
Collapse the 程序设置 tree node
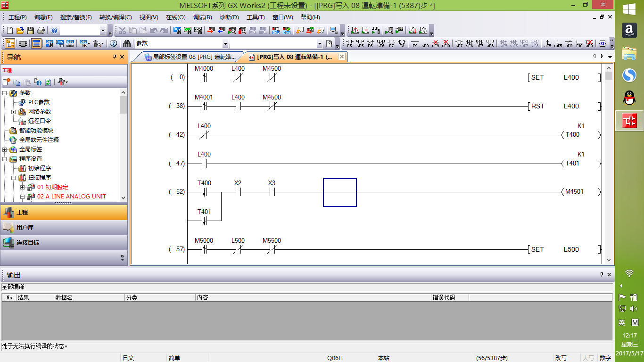tap(5, 159)
